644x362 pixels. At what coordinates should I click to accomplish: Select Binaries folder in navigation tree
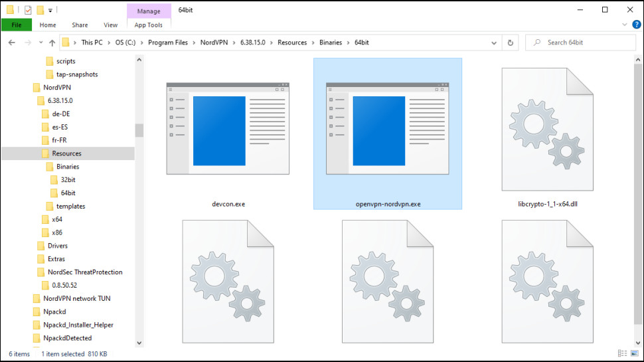pyautogui.click(x=68, y=167)
